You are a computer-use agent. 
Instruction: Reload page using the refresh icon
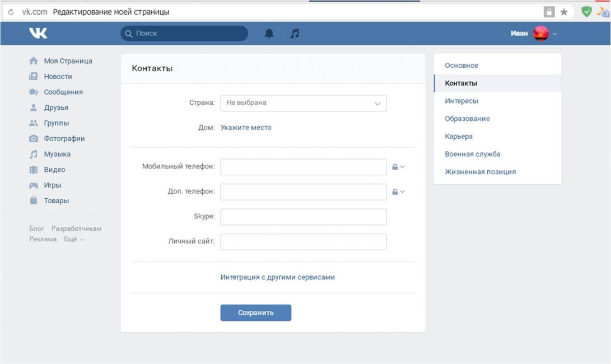point(11,12)
